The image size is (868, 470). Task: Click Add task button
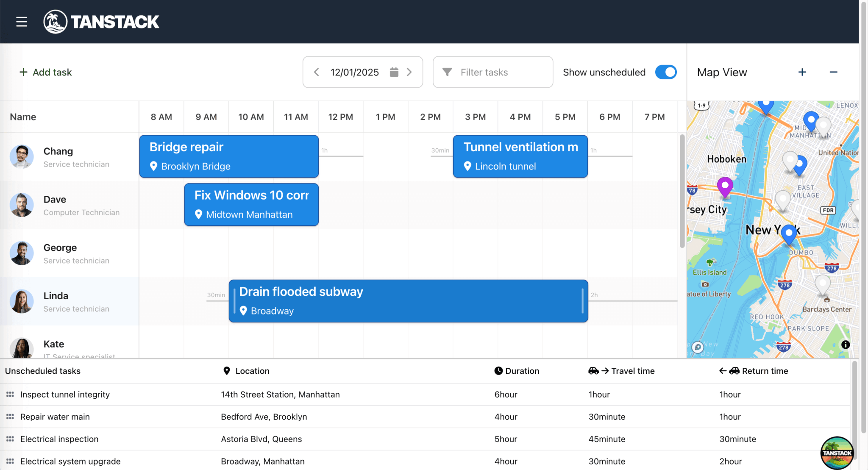point(46,72)
